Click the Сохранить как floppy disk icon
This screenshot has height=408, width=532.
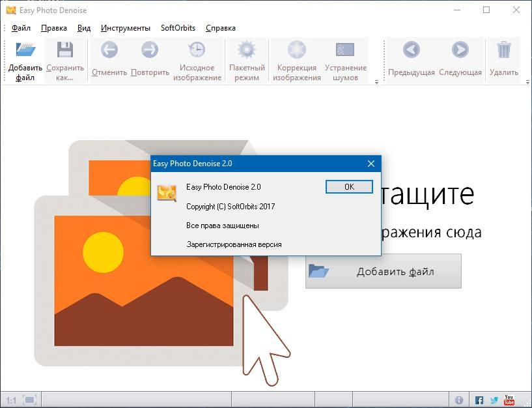click(x=65, y=50)
